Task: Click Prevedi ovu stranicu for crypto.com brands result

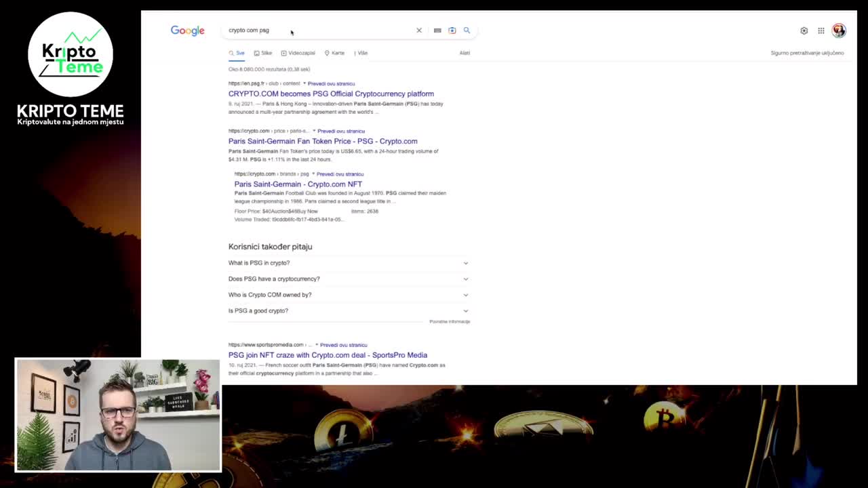Action: pyautogui.click(x=340, y=174)
